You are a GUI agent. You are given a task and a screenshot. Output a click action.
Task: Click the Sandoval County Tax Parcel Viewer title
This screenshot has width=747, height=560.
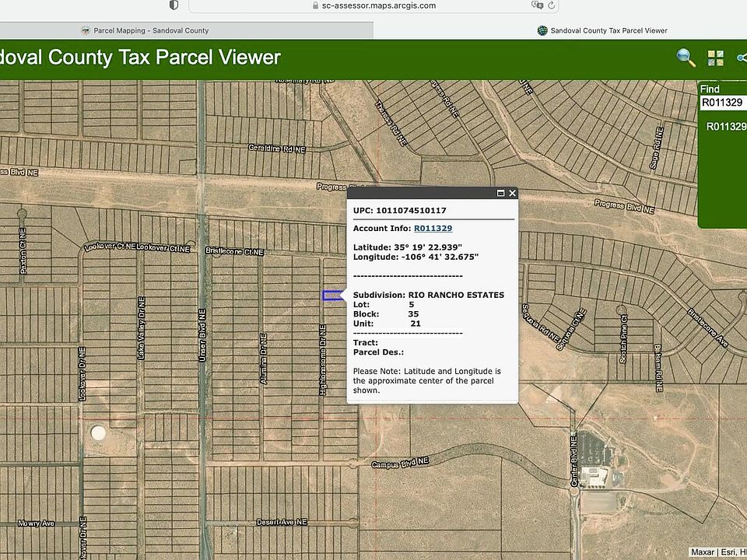(x=140, y=58)
